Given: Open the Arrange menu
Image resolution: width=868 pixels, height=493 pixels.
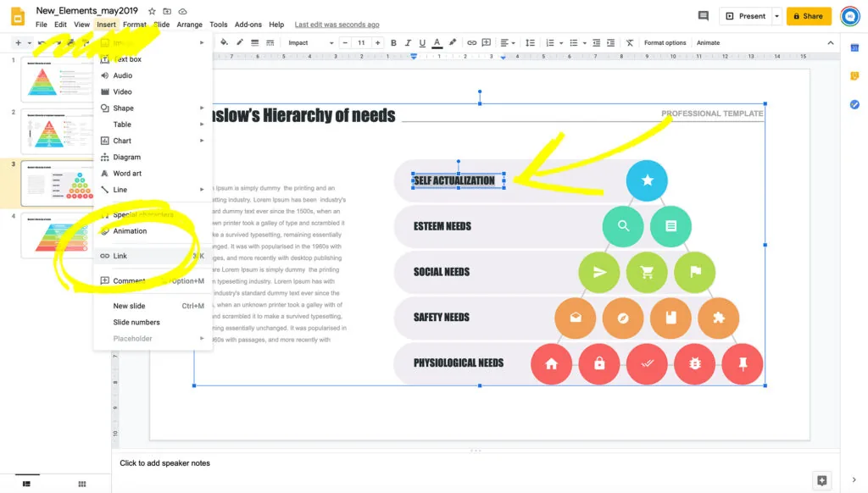Looking at the screenshot, I should click(x=189, y=25).
